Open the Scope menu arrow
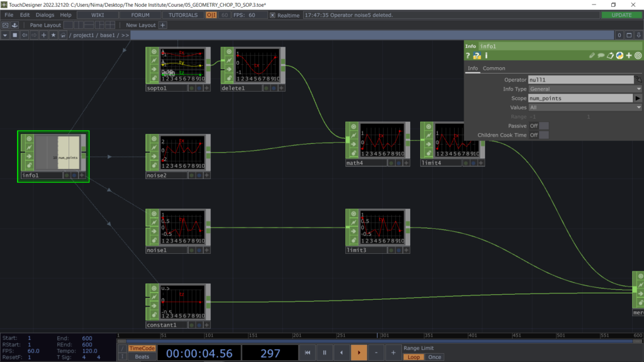The height and width of the screenshot is (362, 644). click(x=638, y=98)
